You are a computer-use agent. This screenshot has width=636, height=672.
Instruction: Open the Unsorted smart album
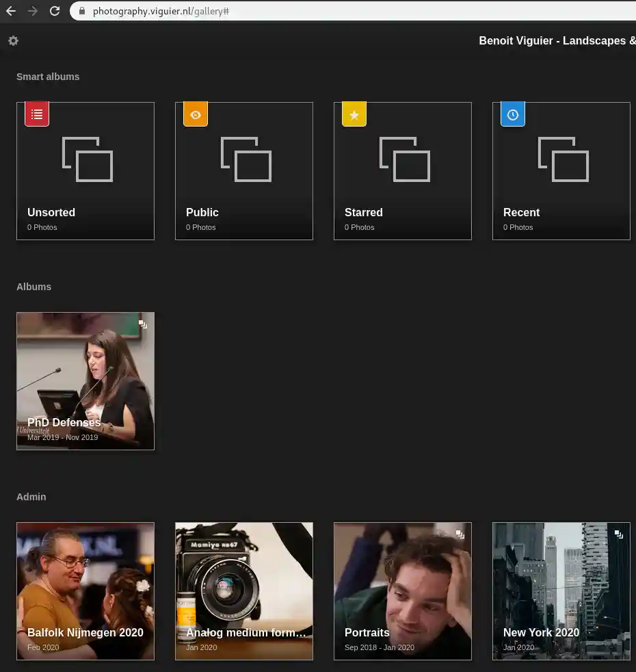85,171
